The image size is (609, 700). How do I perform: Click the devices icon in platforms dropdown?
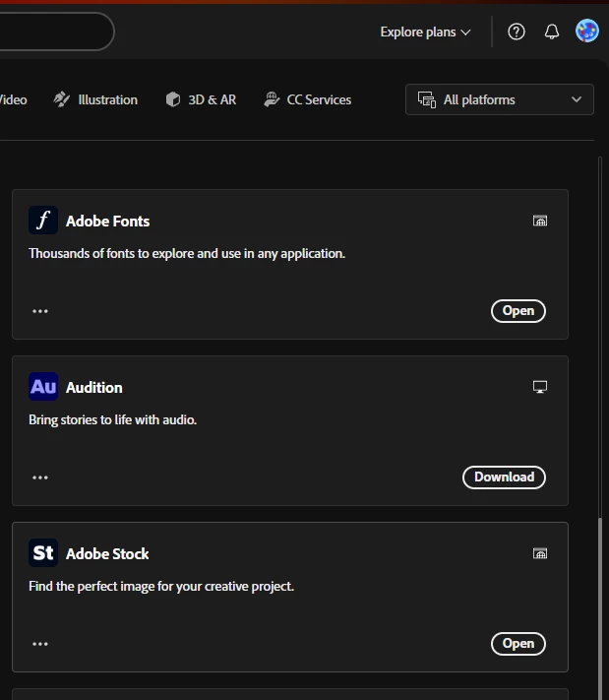pos(427,99)
